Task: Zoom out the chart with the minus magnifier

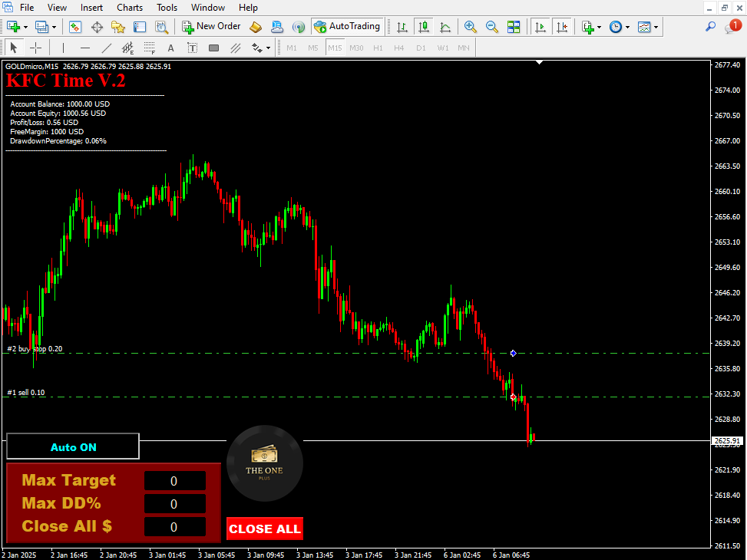Action: (491, 27)
